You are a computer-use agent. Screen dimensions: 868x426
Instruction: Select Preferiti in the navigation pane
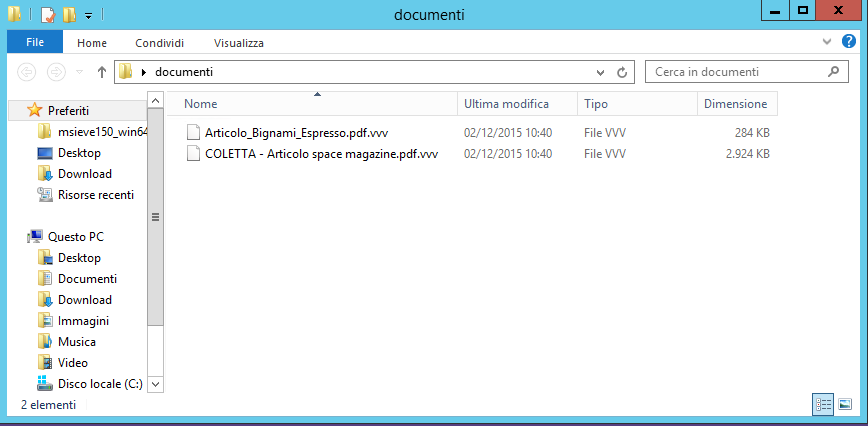(x=68, y=111)
